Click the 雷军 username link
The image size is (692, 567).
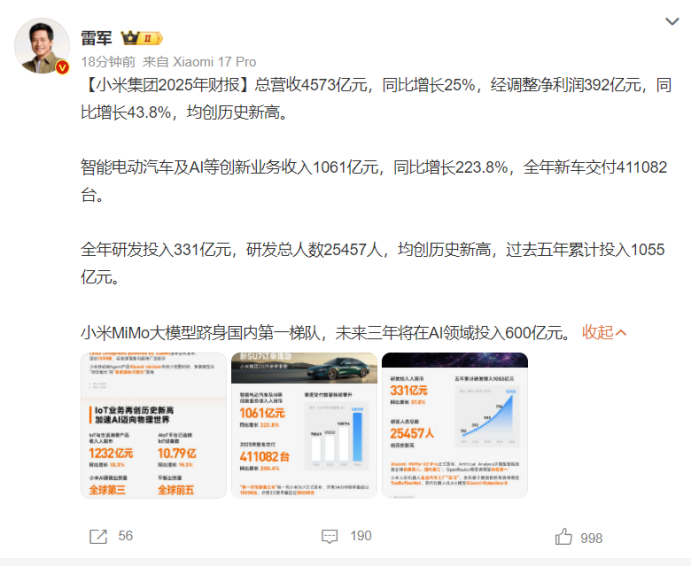[x=97, y=38]
